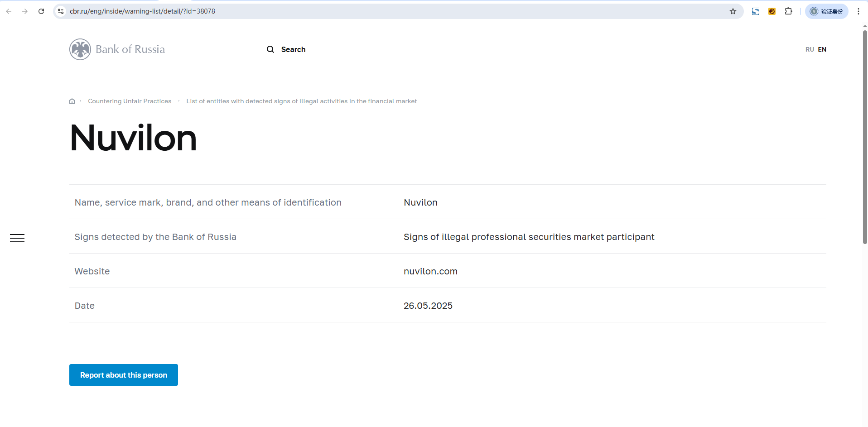Bookmark this page with the star icon

(x=733, y=11)
